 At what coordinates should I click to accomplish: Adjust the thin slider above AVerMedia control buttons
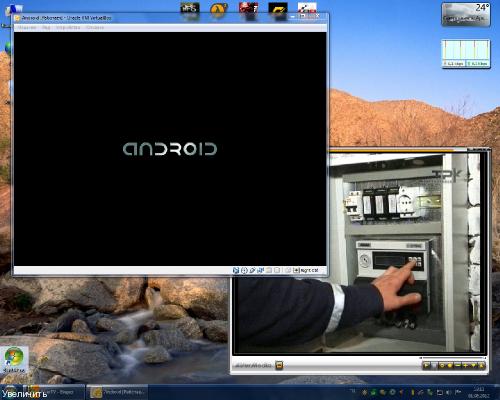453,358
